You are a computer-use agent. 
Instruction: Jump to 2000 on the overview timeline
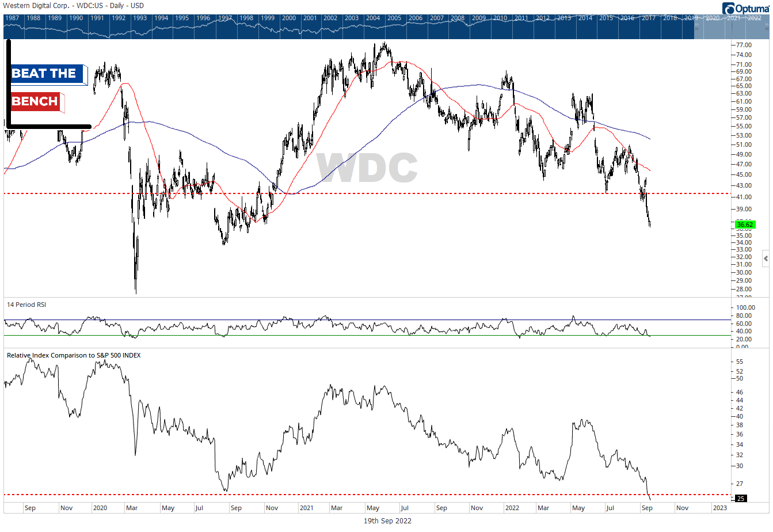pyautogui.click(x=289, y=18)
